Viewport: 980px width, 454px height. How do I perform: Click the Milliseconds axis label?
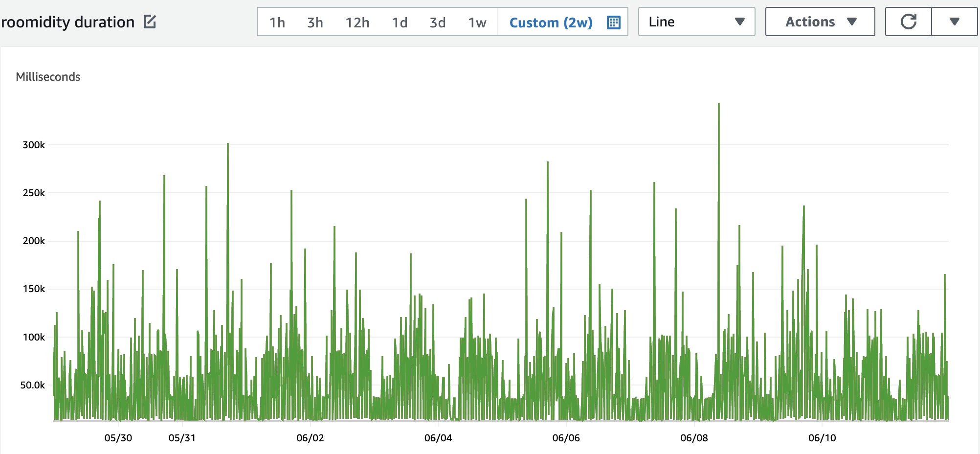click(x=48, y=77)
